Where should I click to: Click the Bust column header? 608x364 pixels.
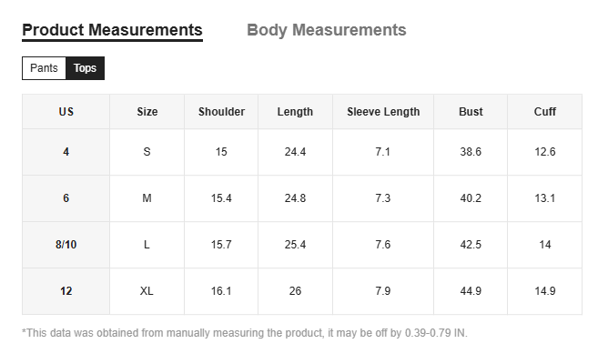[471, 112]
